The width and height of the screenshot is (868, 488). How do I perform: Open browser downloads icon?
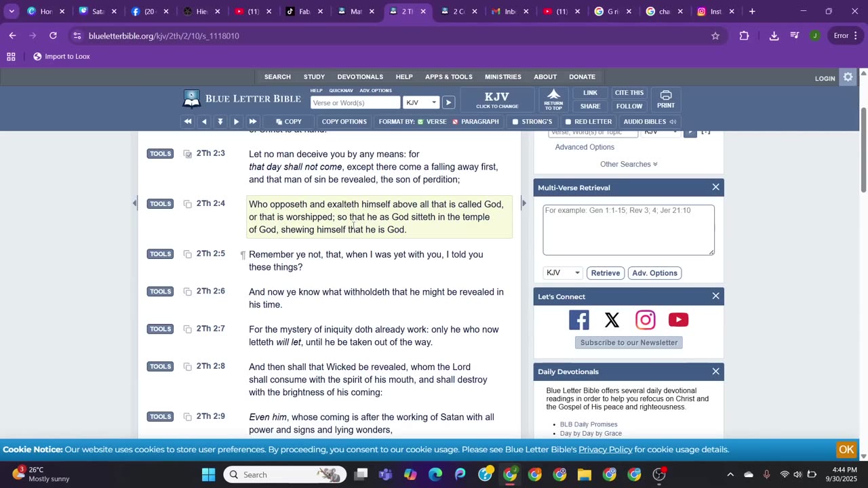pos(774,36)
